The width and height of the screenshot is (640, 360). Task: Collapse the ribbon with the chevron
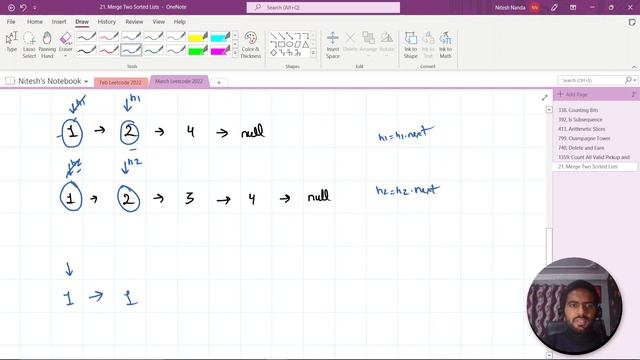(634, 67)
